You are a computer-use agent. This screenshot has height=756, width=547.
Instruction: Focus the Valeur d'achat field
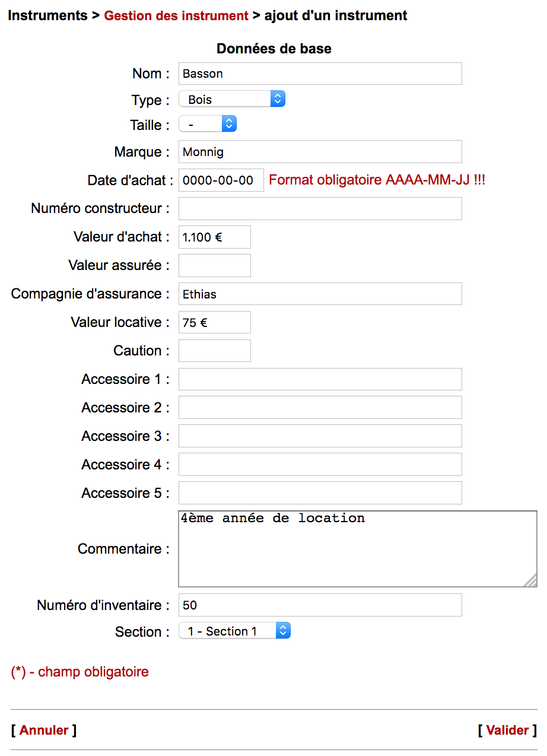pyautogui.click(x=214, y=237)
